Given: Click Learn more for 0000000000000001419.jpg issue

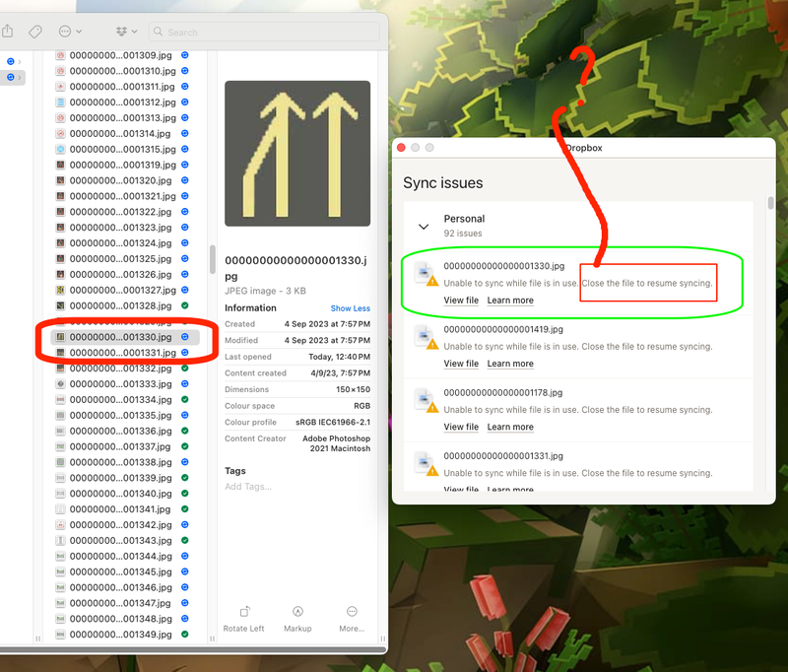Looking at the screenshot, I should [x=510, y=364].
